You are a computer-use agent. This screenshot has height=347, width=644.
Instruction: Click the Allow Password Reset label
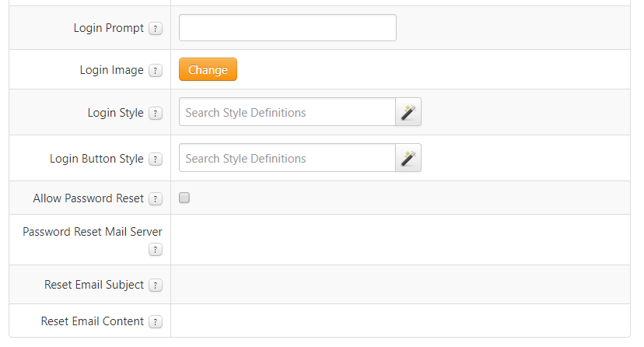click(89, 198)
